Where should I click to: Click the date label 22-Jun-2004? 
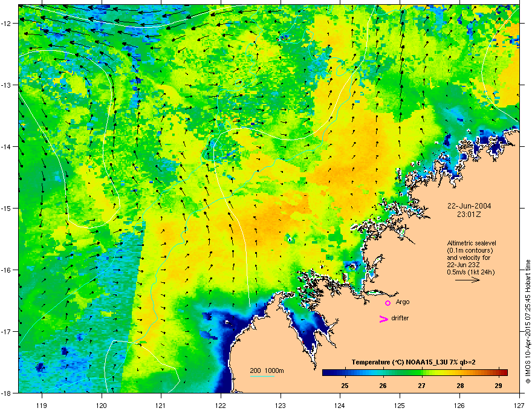click(x=469, y=206)
